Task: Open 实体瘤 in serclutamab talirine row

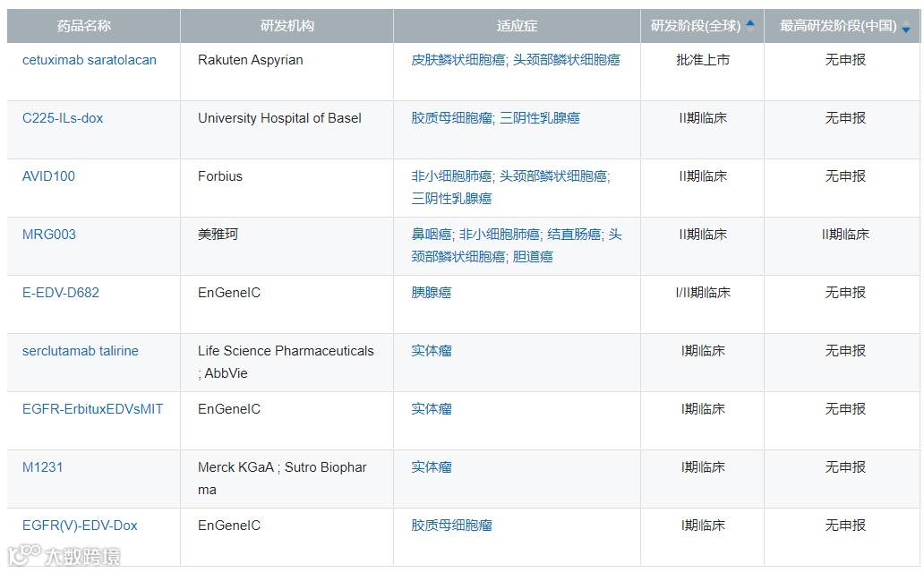Action: [432, 351]
